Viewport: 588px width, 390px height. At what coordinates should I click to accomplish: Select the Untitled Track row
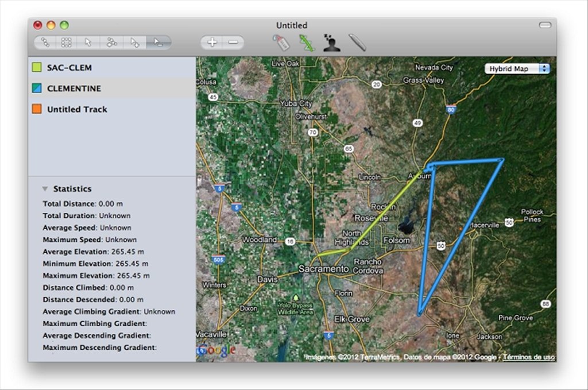[x=112, y=109]
